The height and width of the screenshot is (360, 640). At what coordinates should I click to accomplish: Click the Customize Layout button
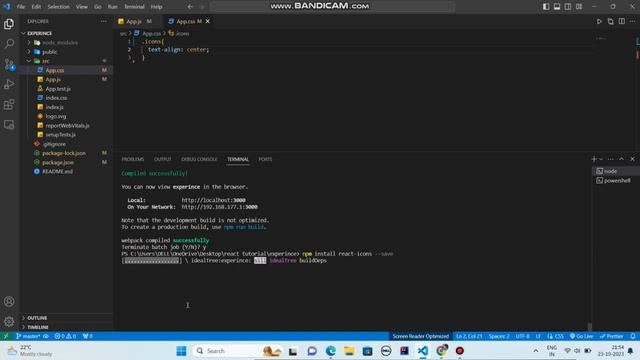pos(579,7)
